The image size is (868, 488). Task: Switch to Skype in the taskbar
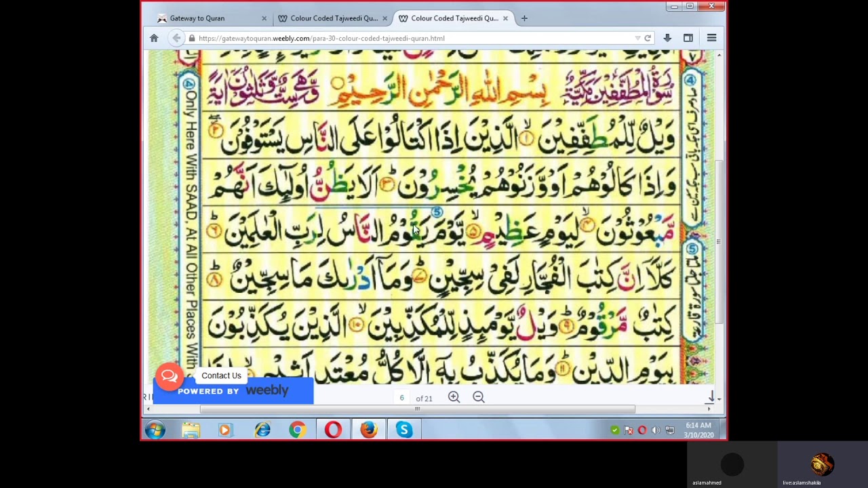coord(404,430)
